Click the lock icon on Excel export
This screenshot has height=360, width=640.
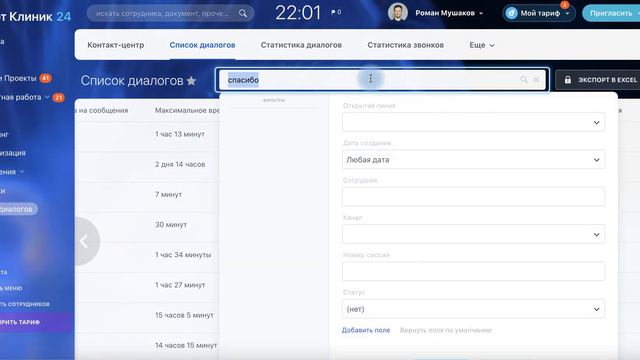[x=568, y=80]
